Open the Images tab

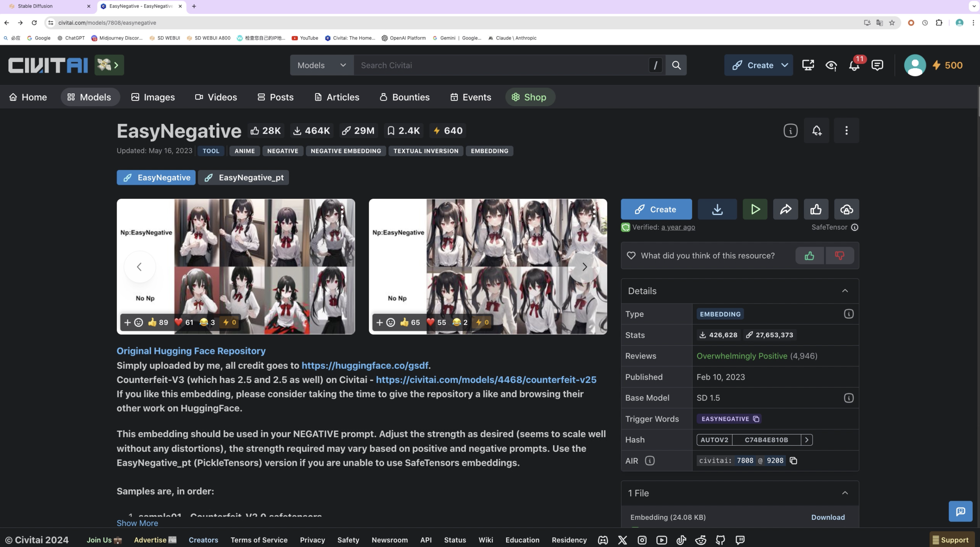153,97
